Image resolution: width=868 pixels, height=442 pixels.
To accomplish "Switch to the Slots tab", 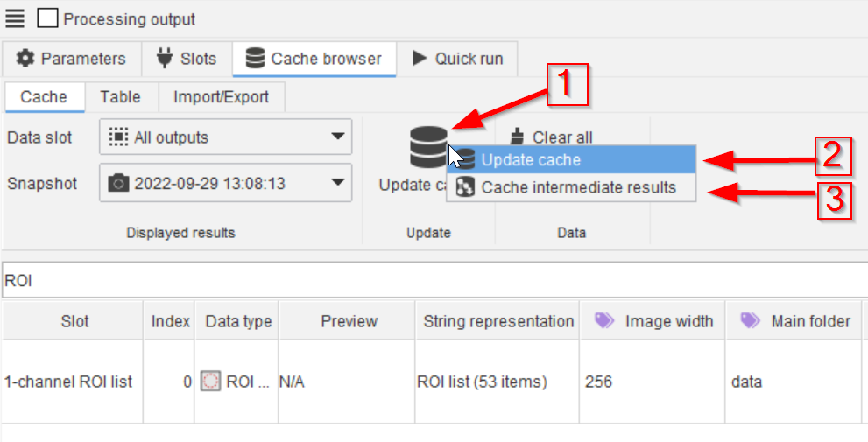I will (x=187, y=59).
